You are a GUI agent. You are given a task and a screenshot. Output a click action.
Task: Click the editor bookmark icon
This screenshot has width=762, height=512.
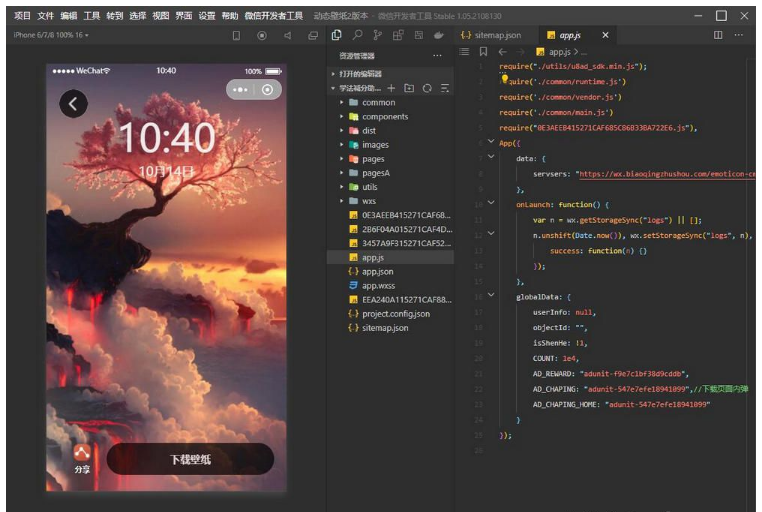(x=483, y=51)
